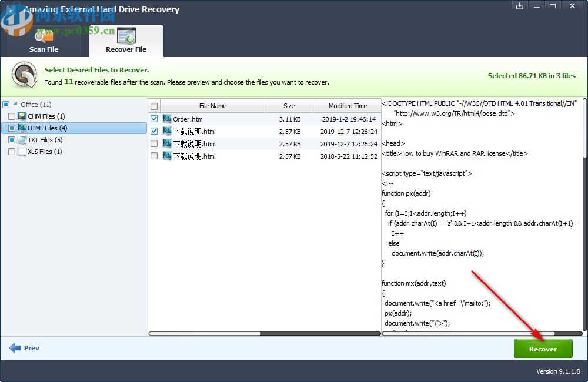Viewport: 588px width, 382px height.
Task: Click the WinRAR title line in preview
Action: pos(455,153)
